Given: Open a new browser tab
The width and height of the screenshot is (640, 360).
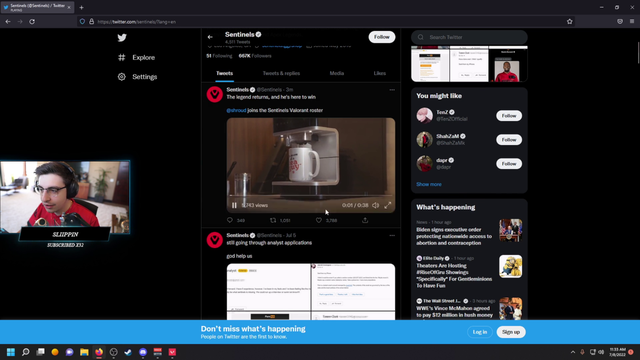Looking at the screenshot, I should 82,7.
